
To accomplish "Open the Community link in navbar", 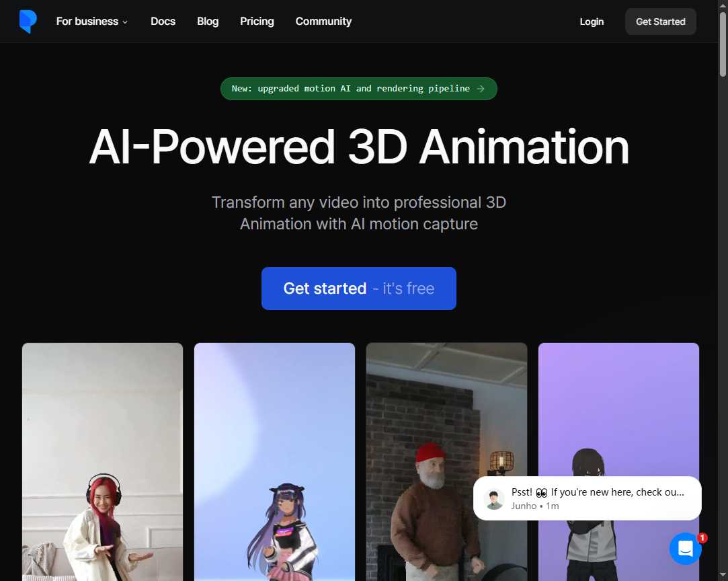I will coord(323,22).
